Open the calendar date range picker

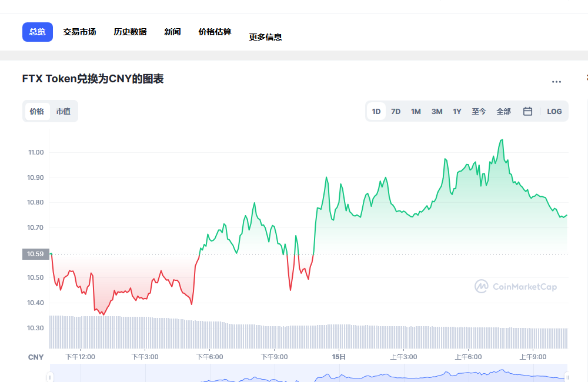527,111
